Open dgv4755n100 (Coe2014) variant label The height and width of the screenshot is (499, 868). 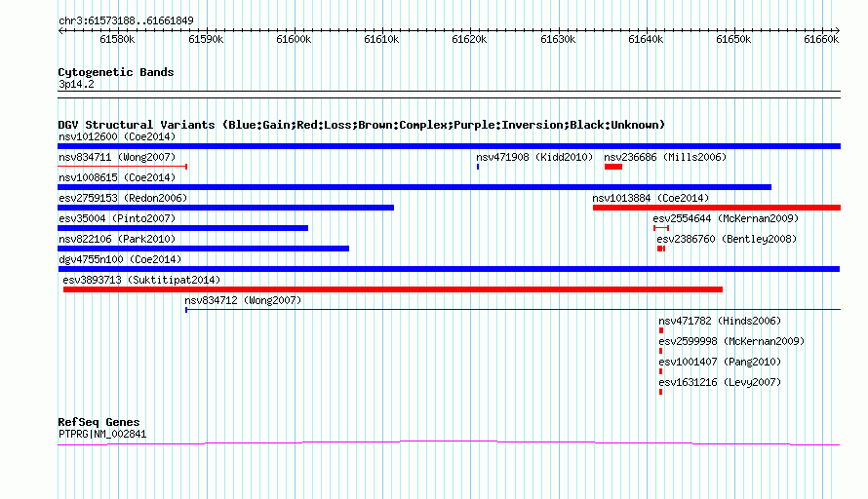pyautogui.click(x=120, y=259)
